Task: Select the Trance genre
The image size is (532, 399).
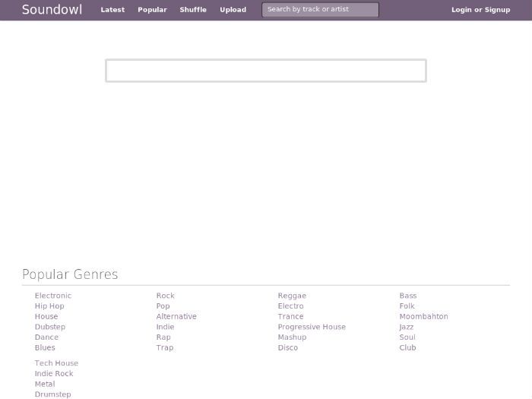Action: click(291, 316)
